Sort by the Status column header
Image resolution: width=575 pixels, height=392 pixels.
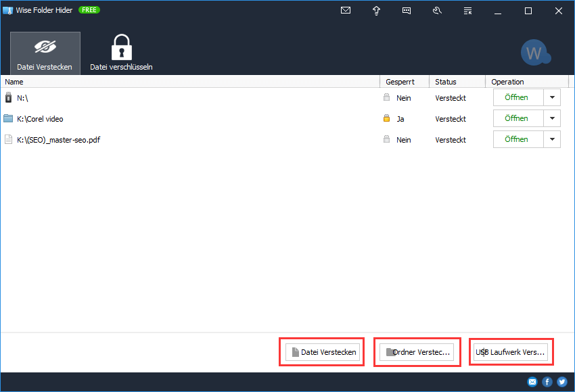tap(457, 82)
